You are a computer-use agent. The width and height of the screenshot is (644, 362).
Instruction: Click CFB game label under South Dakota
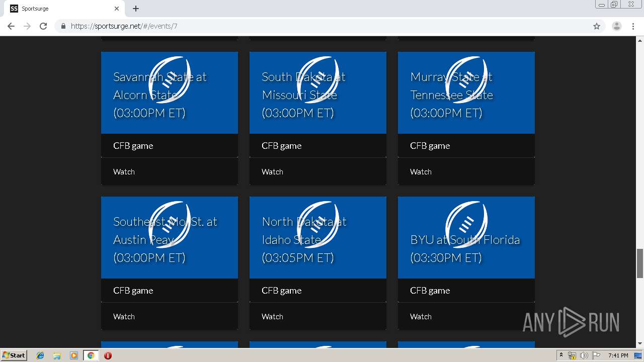pyautogui.click(x=282, y=146)
